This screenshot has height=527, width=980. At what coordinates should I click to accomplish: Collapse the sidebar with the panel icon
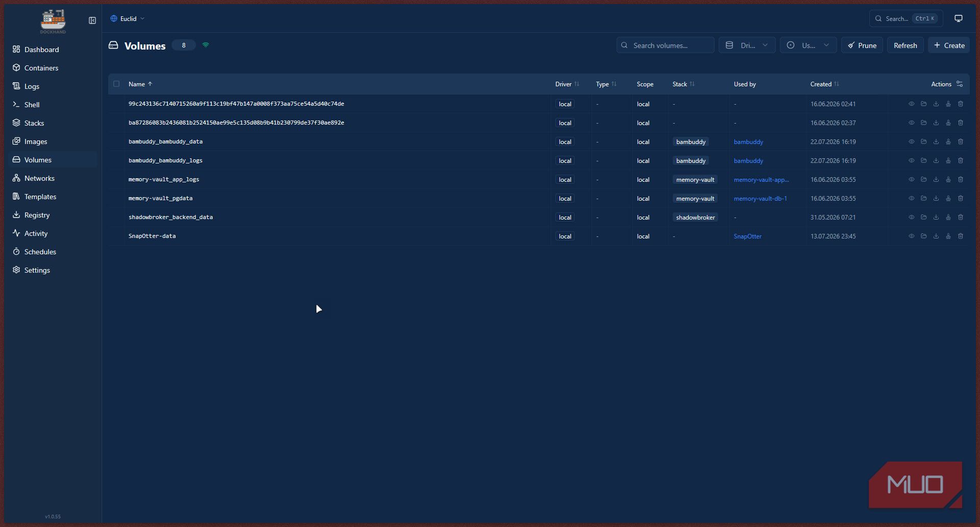92,20
